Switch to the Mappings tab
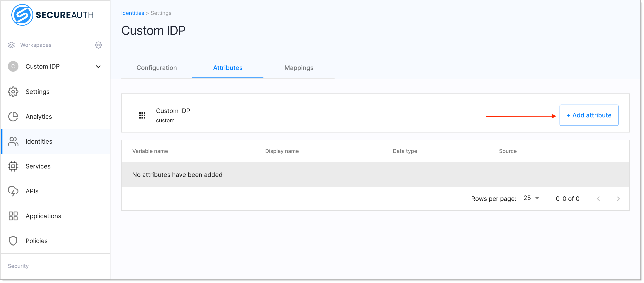The height and width of the screenshot is (283, 644). click(x=299, y=68)
